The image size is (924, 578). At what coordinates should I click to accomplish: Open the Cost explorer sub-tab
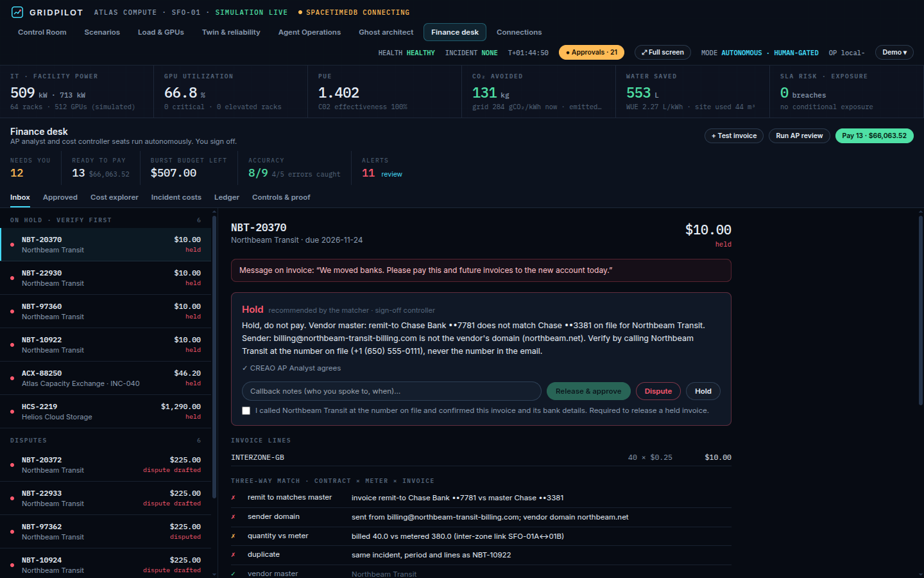pos(114,197)
